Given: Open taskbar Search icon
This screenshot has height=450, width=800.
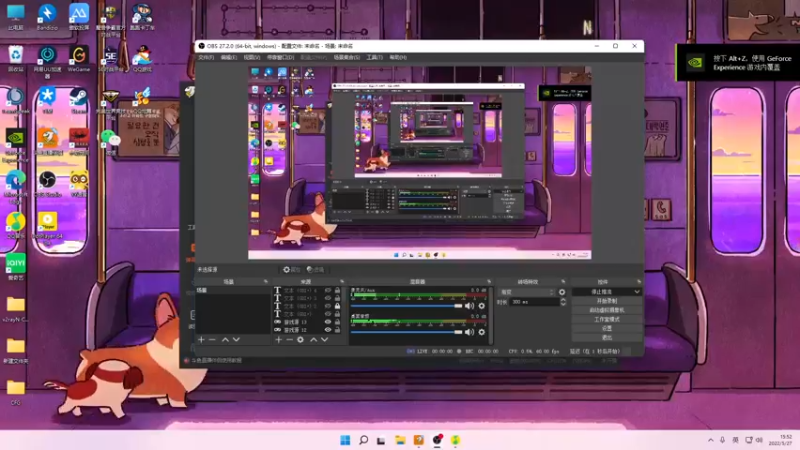Looking at the screenshot, I should coord(363,440).
